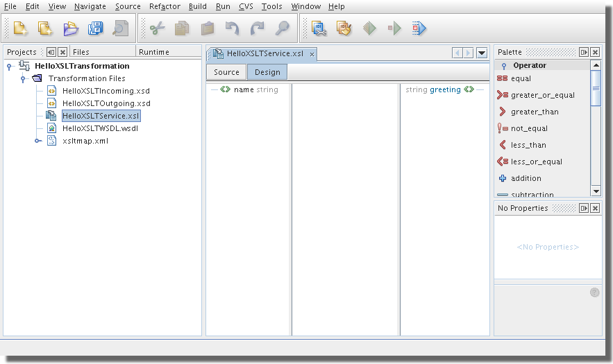Open the Navigate menu

coord(90,7)
